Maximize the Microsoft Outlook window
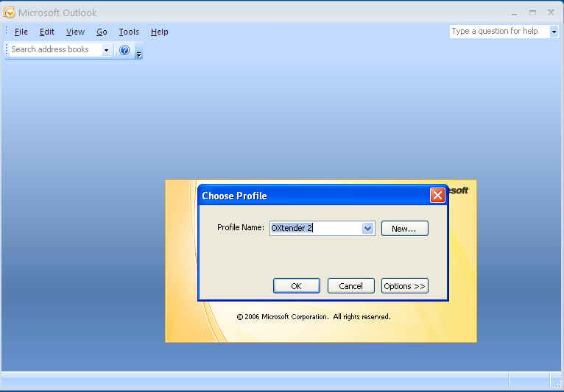 532,13
